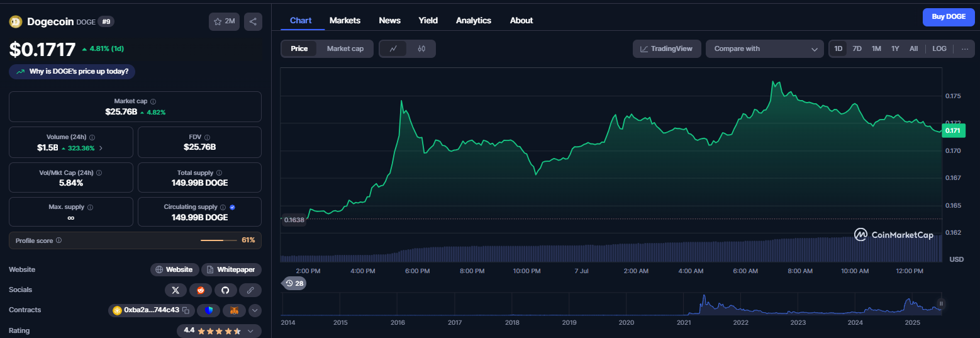Select the Market cap chart toggle
980x338 pixels.
point(345,49)
